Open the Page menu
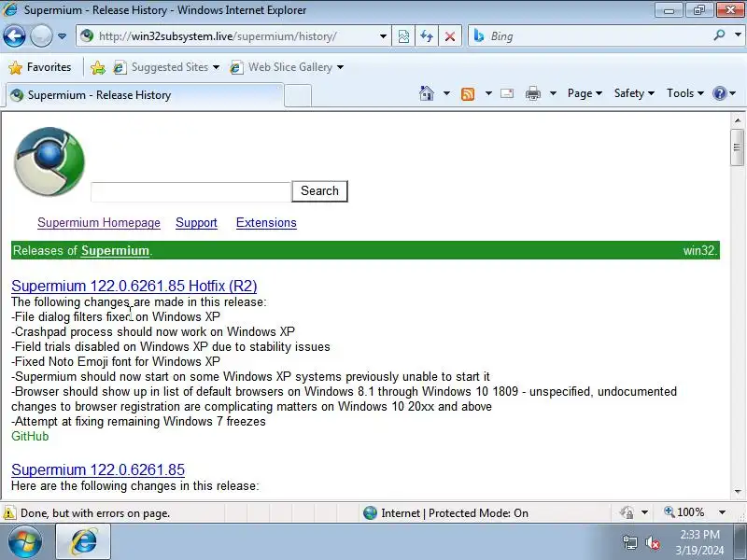This screenshot has height=560, width=747. click(x=585, y=93)
